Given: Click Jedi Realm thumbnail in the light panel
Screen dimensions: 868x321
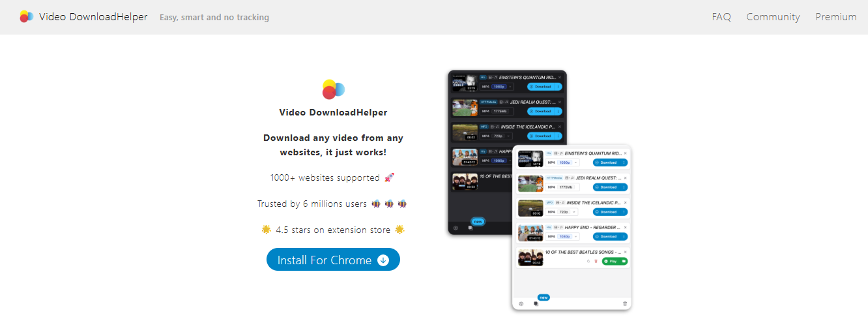Looking at the screenshot, I should [x=530, y=183].
